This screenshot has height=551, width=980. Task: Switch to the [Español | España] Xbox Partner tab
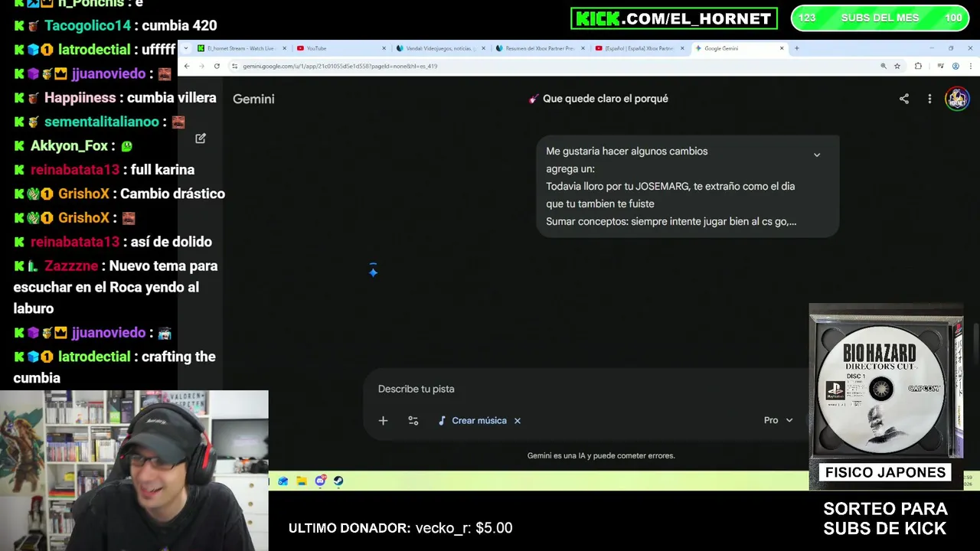pyautogui.click(x=639, y=48)
